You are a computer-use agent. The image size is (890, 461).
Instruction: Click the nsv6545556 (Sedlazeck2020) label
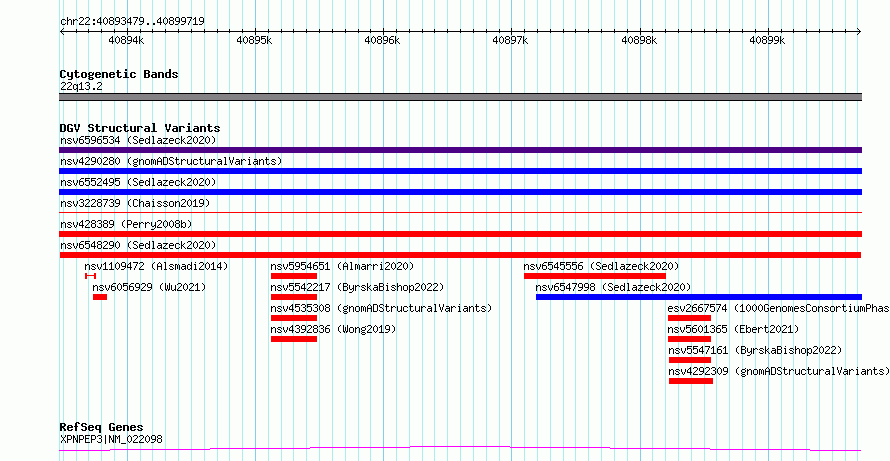[x=601, y=266]
